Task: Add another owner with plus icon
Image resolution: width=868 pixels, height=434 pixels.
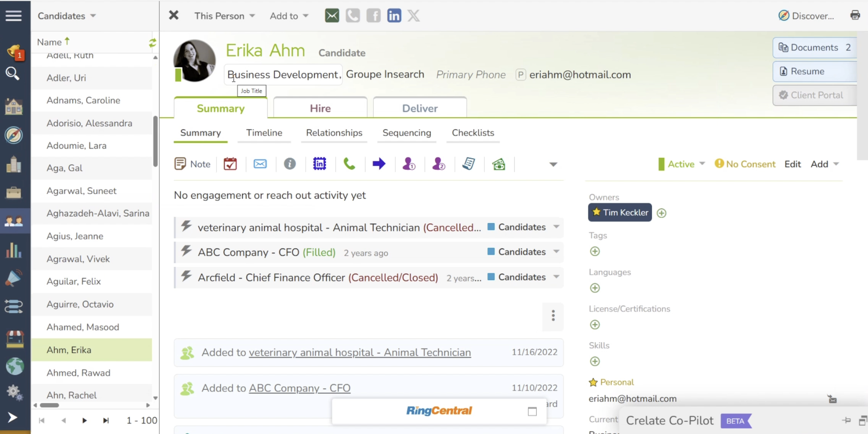Action: [x=661, y=213]
